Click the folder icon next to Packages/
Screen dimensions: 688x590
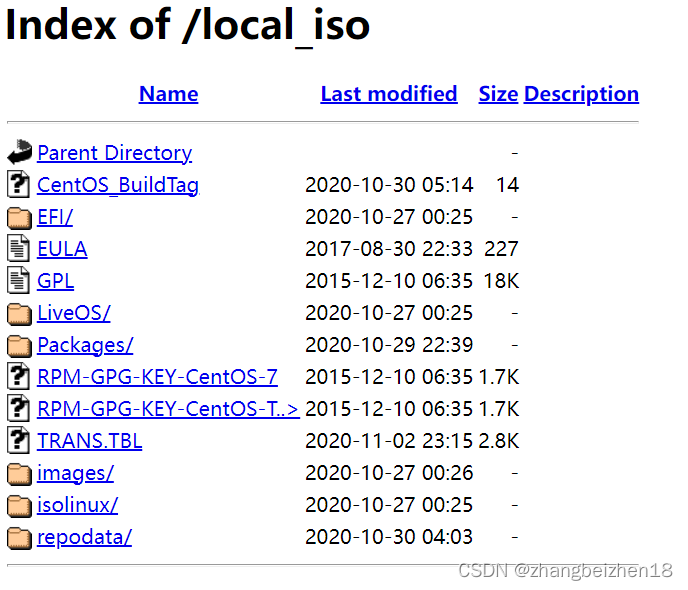[19, 345]
